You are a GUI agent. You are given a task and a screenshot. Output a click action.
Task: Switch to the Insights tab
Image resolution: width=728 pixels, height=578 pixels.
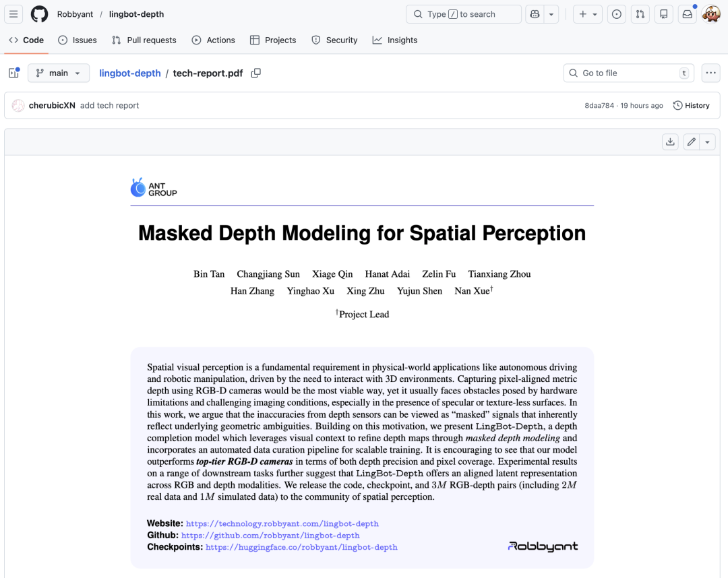click(395, 40)
